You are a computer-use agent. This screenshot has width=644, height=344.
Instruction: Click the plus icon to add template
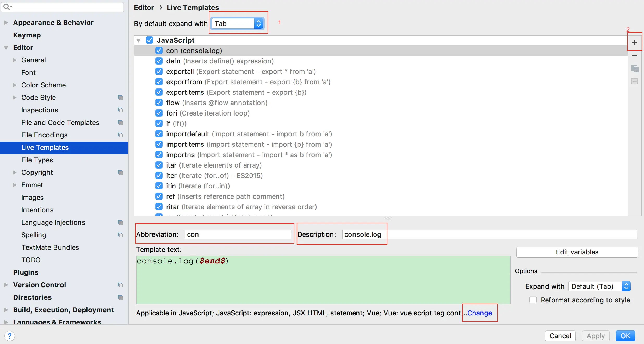[634, 42]
